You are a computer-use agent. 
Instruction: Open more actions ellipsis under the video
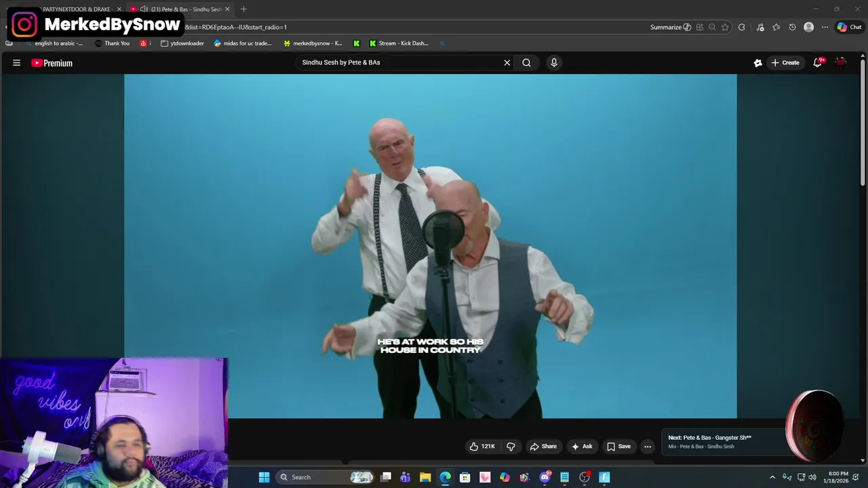pos(648,446)
